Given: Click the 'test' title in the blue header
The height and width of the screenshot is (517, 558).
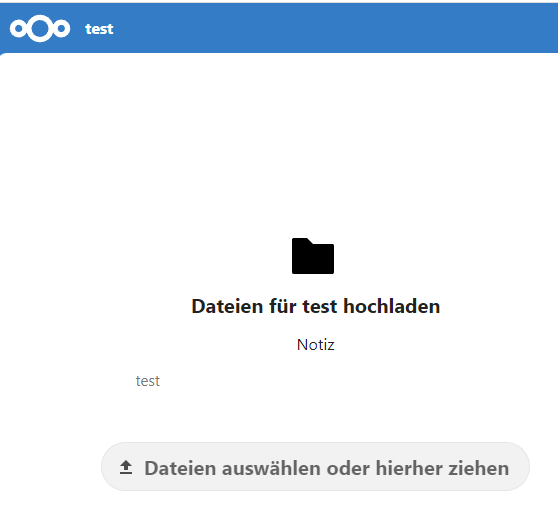Looking at the screenshot, I should tap(99, 29).
